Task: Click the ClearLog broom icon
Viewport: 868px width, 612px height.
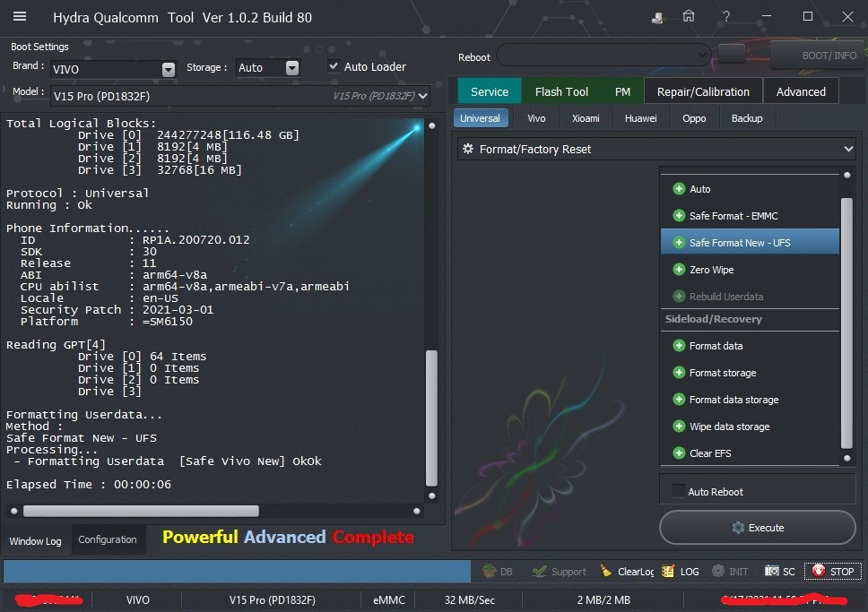Action: [606, 571]
